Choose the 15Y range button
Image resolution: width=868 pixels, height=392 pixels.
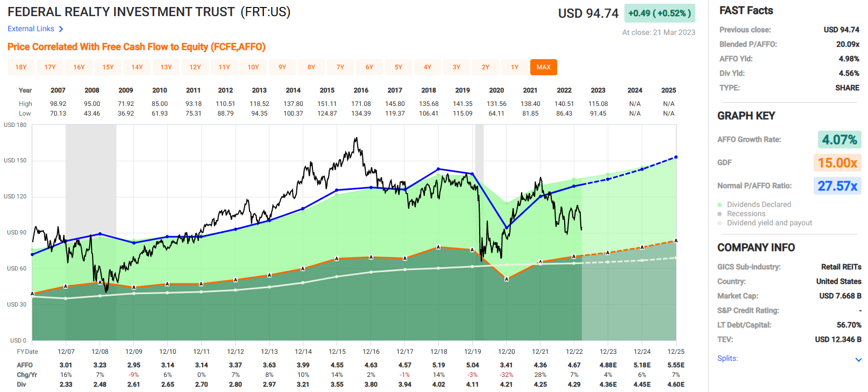tap(108, 67)
